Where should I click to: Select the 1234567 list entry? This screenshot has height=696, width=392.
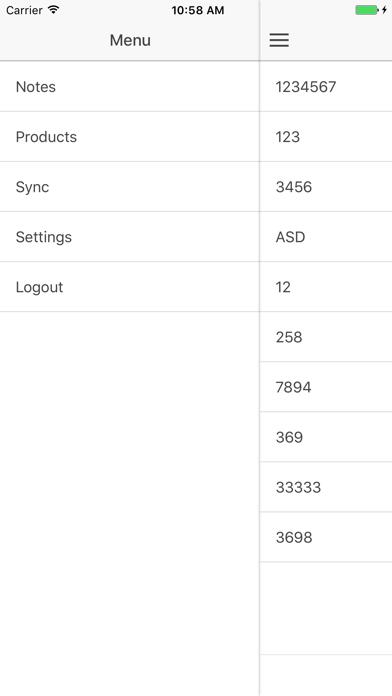(326, 87)
